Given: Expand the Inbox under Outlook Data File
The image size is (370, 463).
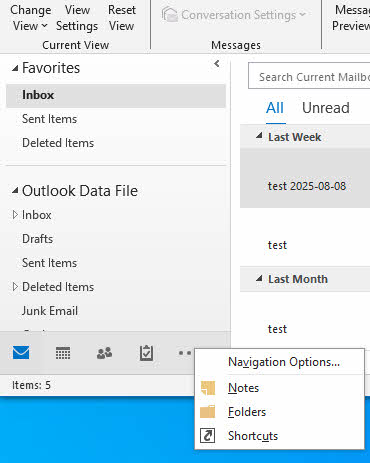Looking at the screenshot, I should (x=15, y=215).
